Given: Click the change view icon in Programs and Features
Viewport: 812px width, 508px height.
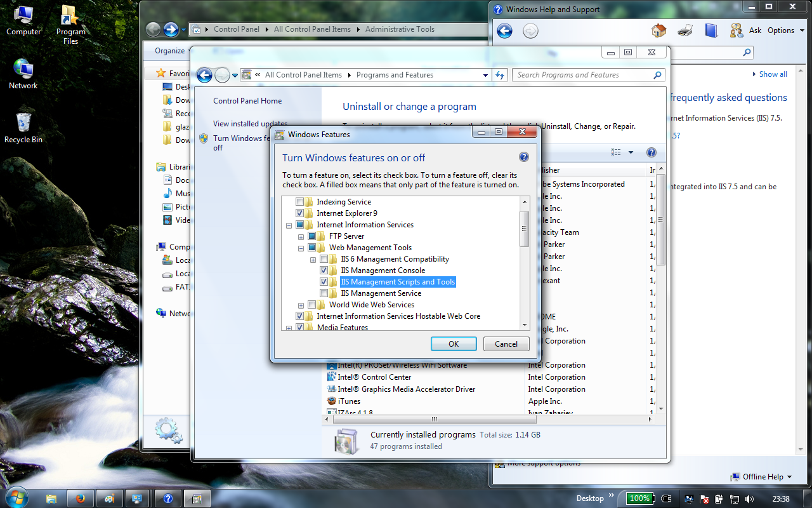Looking at the screenshot, I should click(616, 152).
